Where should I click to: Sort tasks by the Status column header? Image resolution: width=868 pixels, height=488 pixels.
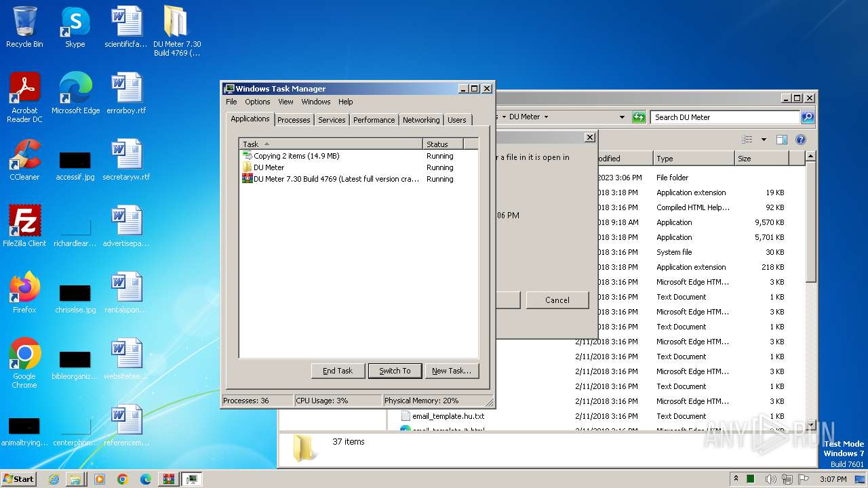[443, 144]
